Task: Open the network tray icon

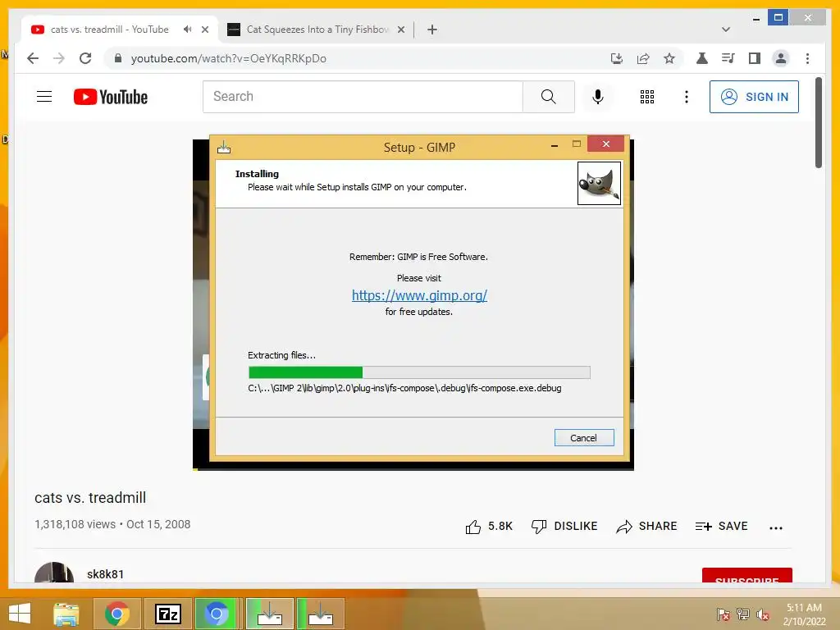Action: 743,614
